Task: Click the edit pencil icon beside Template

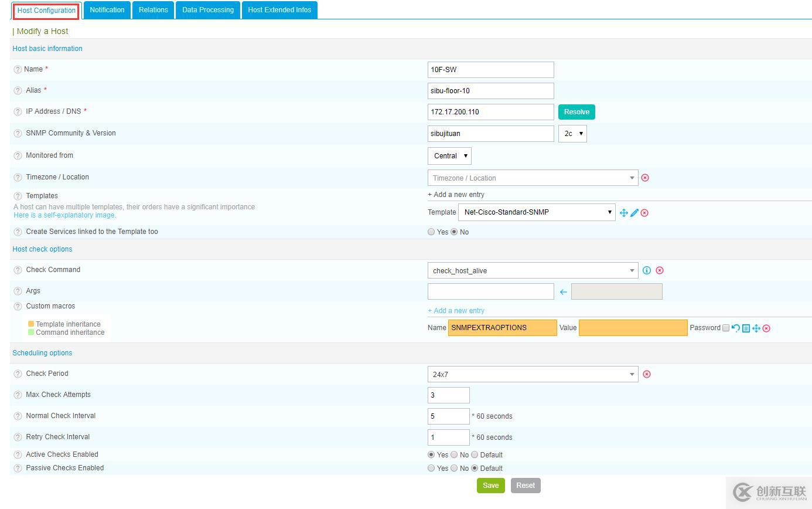Action: tap(634, 213)
